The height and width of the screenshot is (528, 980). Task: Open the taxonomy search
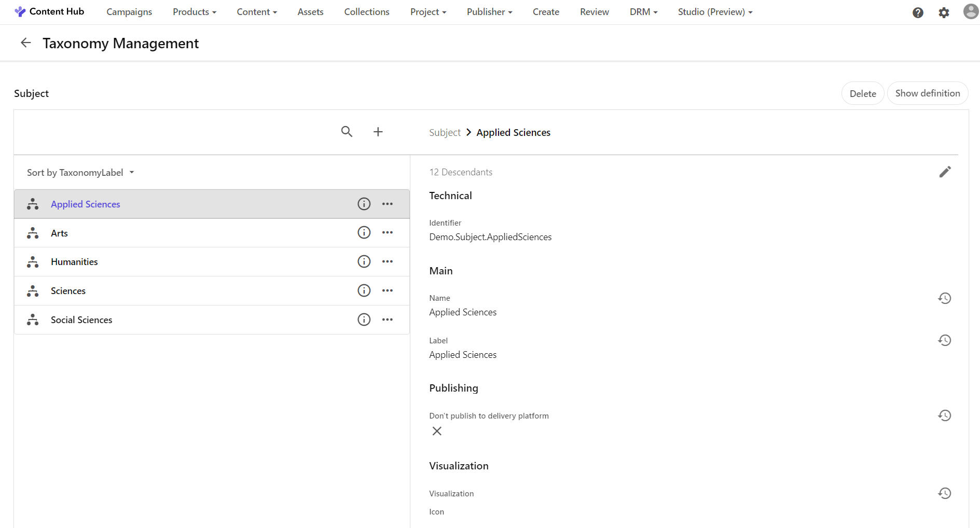347,132
